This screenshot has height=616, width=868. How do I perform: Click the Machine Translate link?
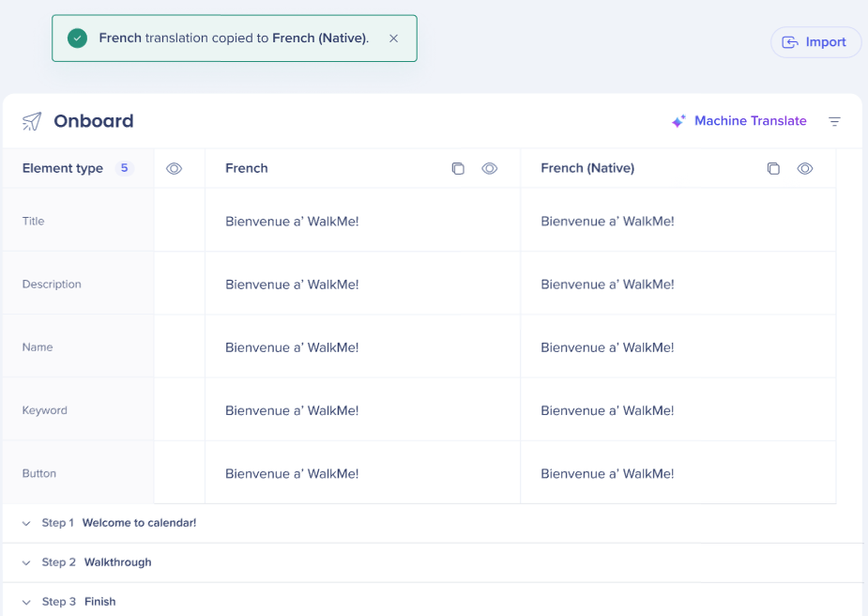coord(750,121)
